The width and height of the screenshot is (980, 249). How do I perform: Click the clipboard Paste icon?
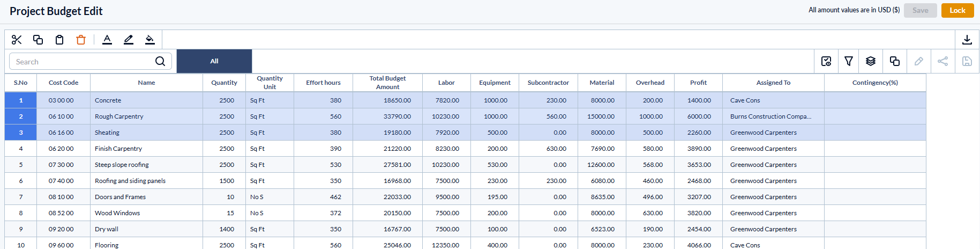59,40
